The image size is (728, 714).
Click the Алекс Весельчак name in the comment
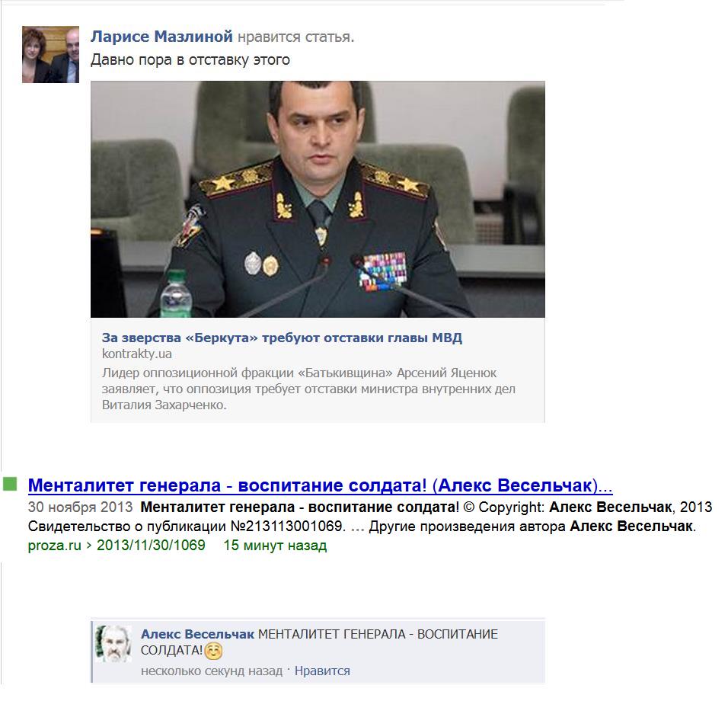(x=197, y=634)
